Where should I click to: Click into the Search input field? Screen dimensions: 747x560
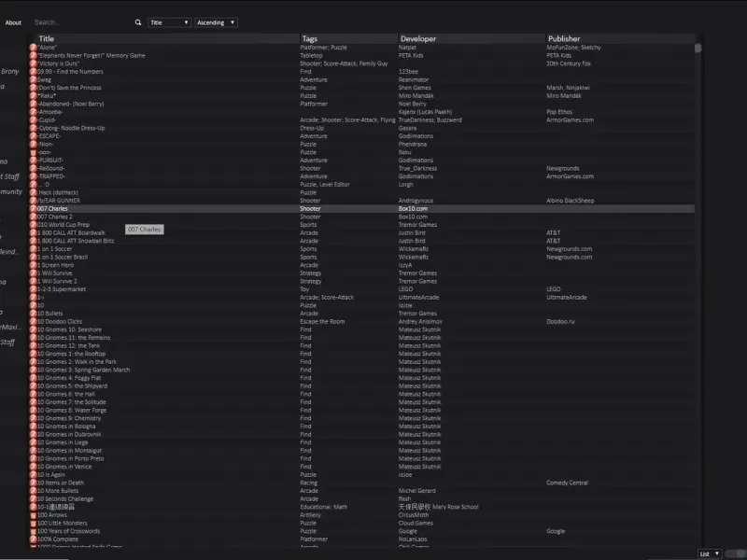[x=82, y=22]
